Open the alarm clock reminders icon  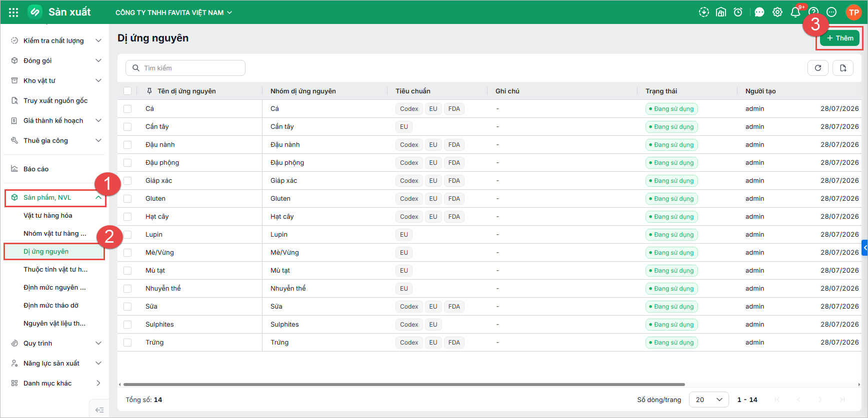[738, 12]
